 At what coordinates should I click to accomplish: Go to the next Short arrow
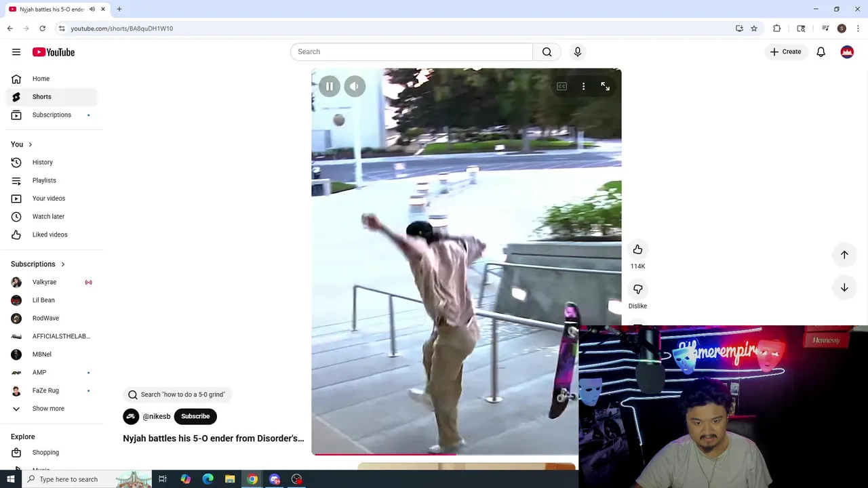(844, 287)
